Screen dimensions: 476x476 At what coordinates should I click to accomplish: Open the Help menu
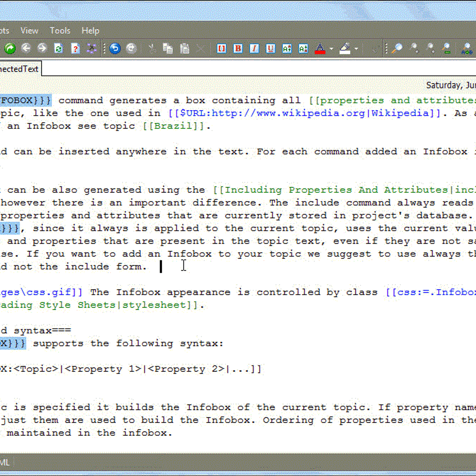click(x=90, y=30)
